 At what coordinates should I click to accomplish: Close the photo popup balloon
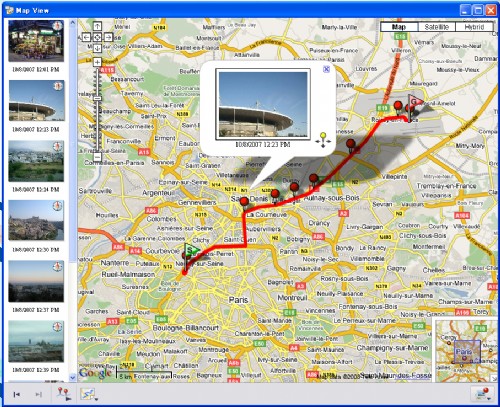326,69
